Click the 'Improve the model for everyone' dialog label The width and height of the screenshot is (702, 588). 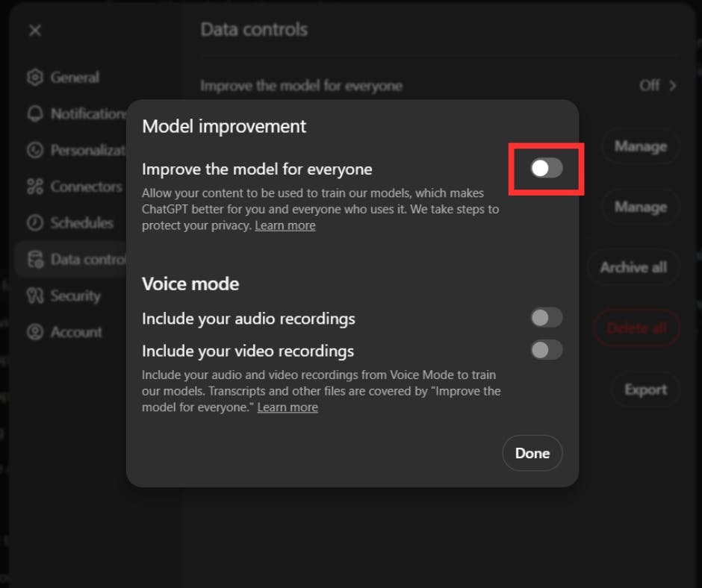pos(257,169)
